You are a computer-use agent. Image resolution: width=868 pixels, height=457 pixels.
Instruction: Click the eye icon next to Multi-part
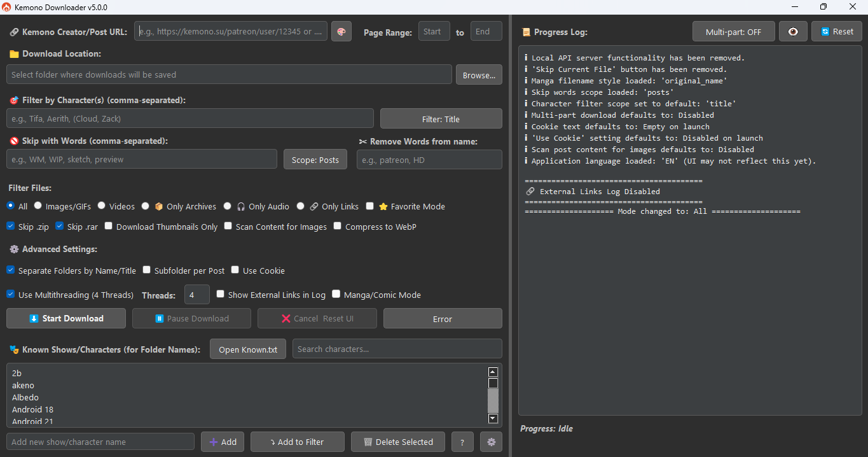793,31
